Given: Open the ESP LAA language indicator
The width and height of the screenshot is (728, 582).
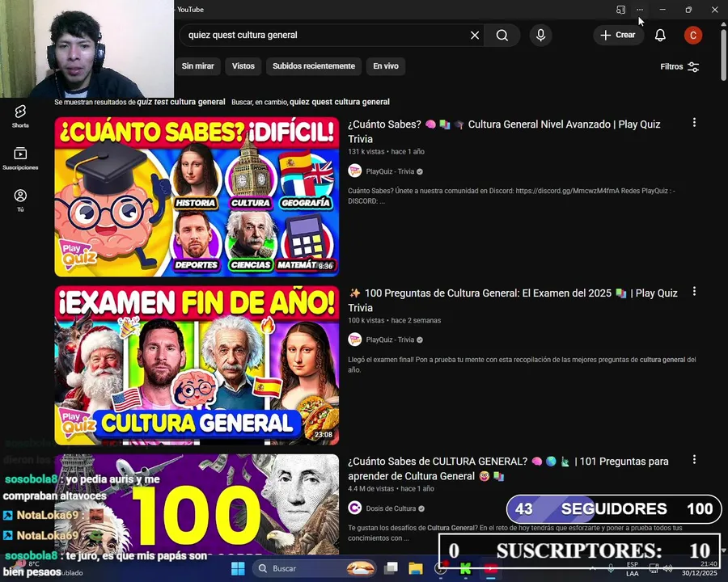Looking at the screenshot, I should pyautogui.click(x=633, y=568).
